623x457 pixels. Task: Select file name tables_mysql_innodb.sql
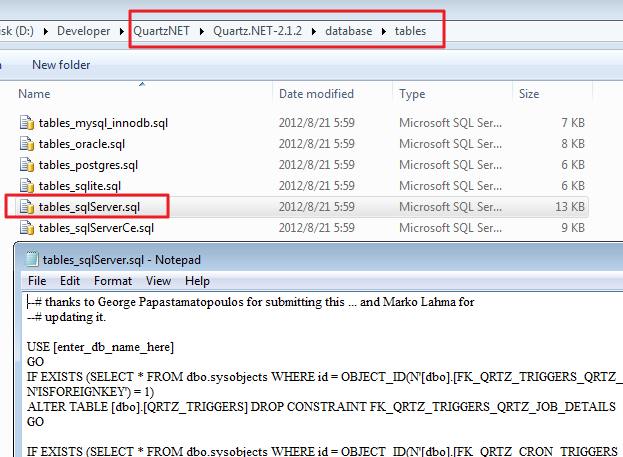pos(103,123)
